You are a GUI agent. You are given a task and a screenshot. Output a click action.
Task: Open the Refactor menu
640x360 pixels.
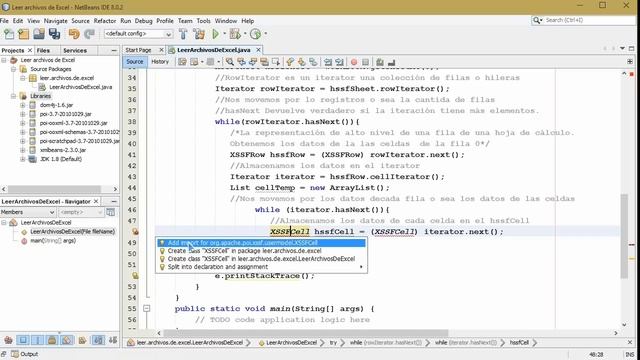point(104,21)
